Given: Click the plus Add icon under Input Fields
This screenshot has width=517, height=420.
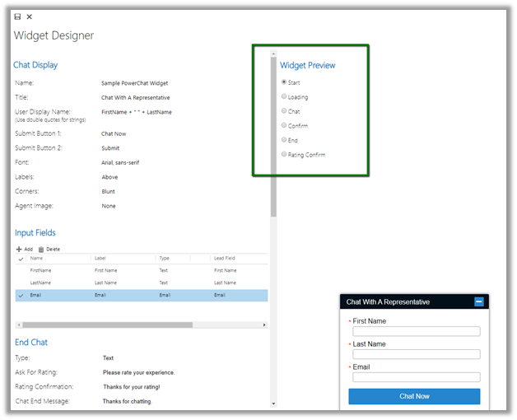Looking at the screenshot, I should pos(19,249).
